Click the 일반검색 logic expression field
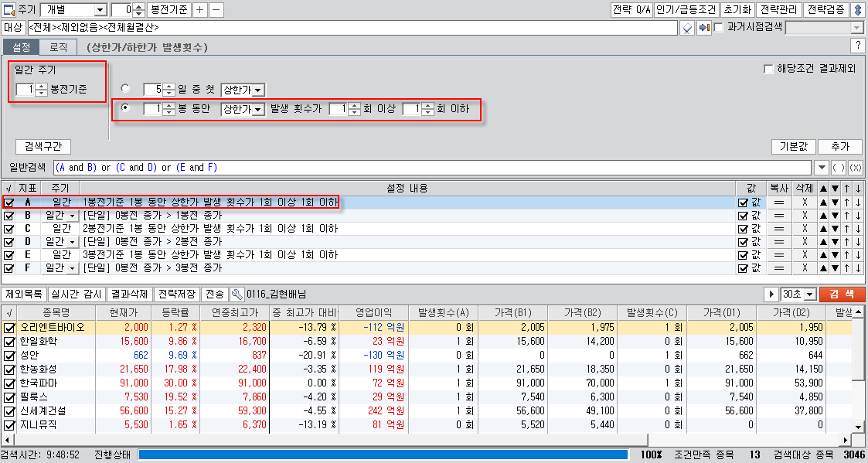Screen dimensions: 868x463 [x=433, y=168]
